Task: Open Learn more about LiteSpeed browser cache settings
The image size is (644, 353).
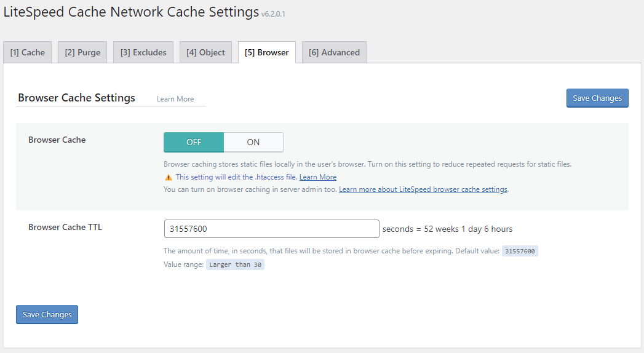Action: tap(423, 189)
